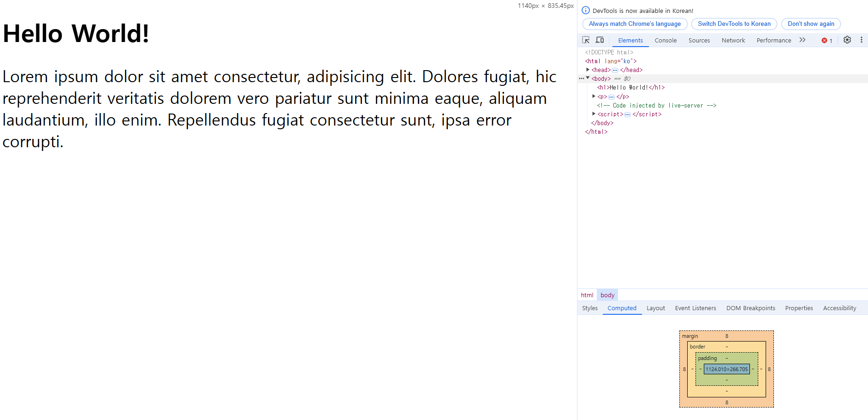Click the Lorem ipsum paragraph on the page
This screenshot has height=420, width=868.
click(x=279, y=109)
